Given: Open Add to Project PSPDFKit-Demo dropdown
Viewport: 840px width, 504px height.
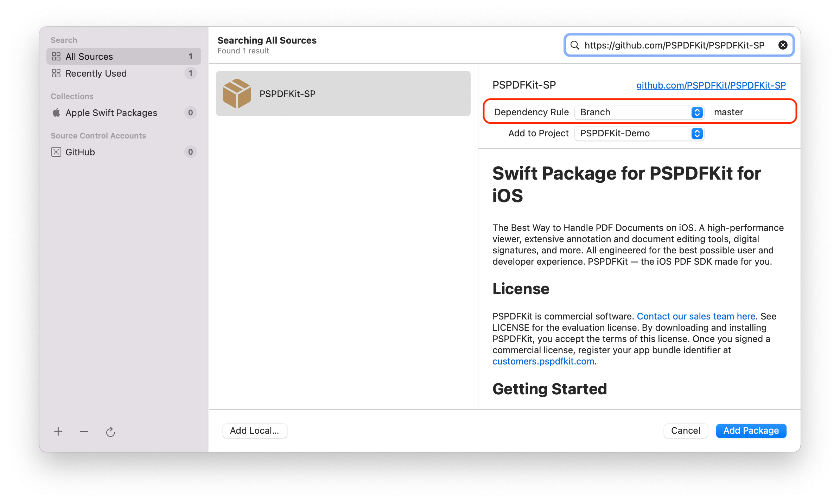Looking at the screenshot, I should coord(639,133).
